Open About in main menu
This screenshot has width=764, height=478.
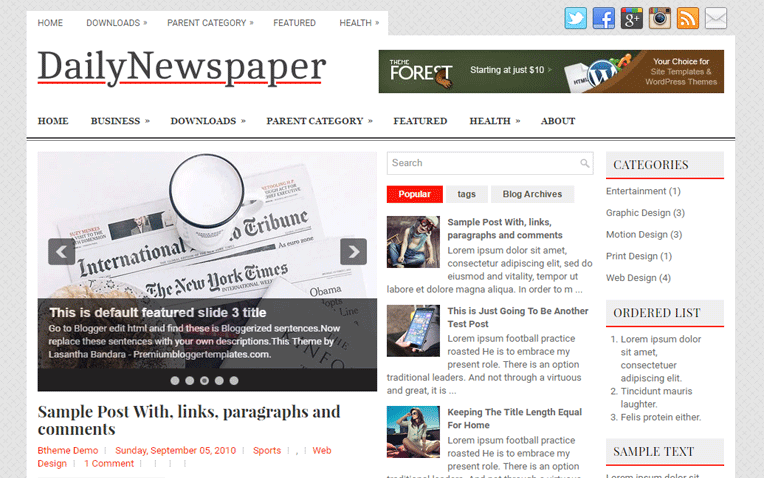click(558, 121)
